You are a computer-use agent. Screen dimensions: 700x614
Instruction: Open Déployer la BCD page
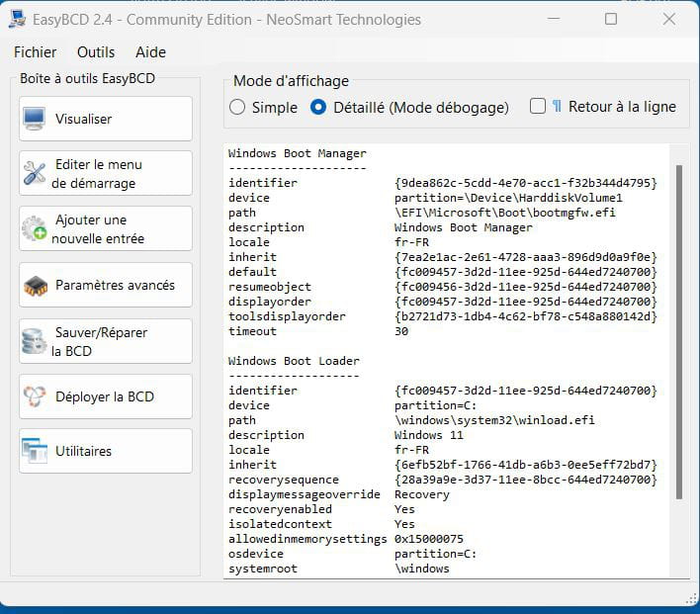tap(106, 396)
